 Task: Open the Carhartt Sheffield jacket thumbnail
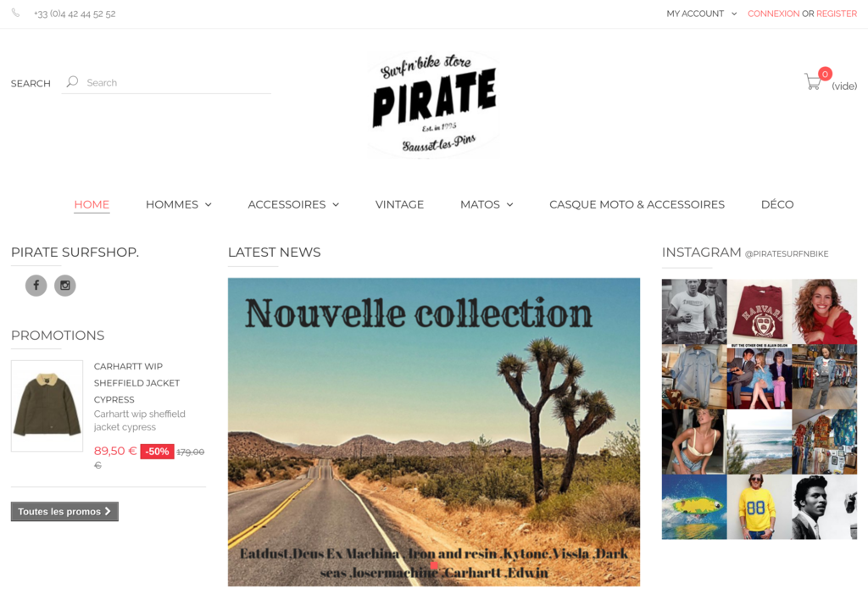point(47,406)
